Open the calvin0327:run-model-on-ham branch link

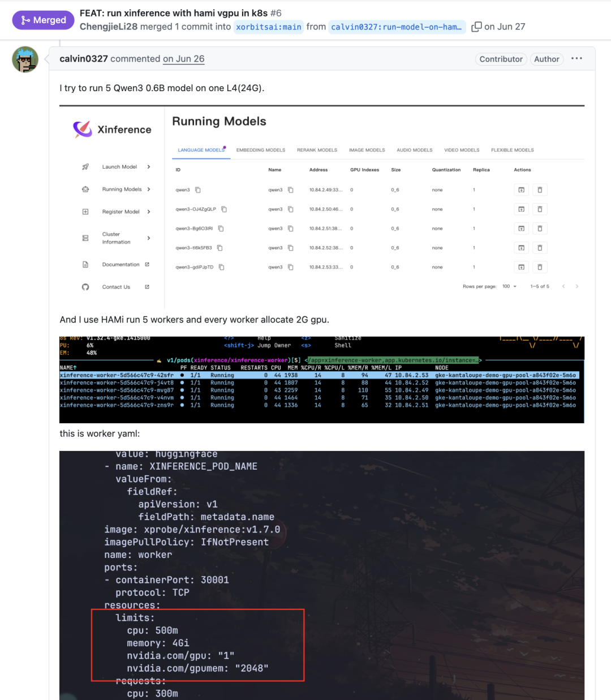coord(397,27)
